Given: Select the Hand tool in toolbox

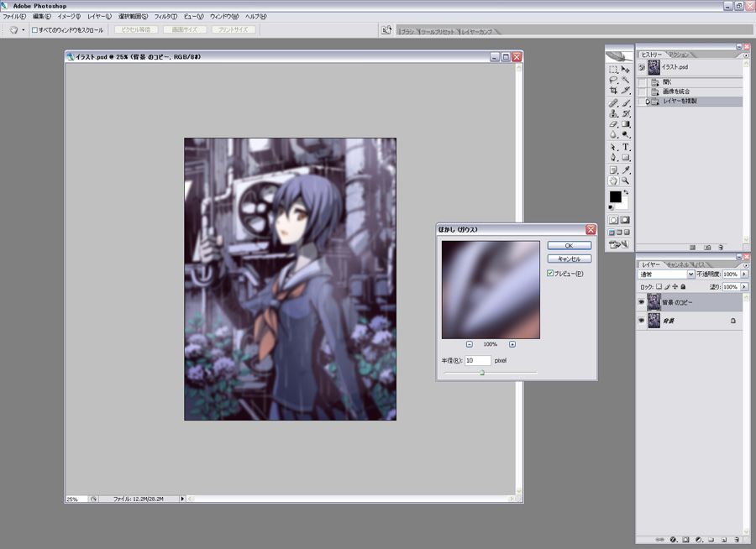Looking at the screenshot, I should click(613, 180).
